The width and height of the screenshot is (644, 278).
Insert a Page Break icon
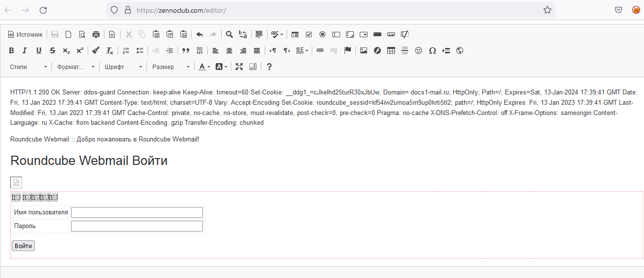tap(446, 50)
